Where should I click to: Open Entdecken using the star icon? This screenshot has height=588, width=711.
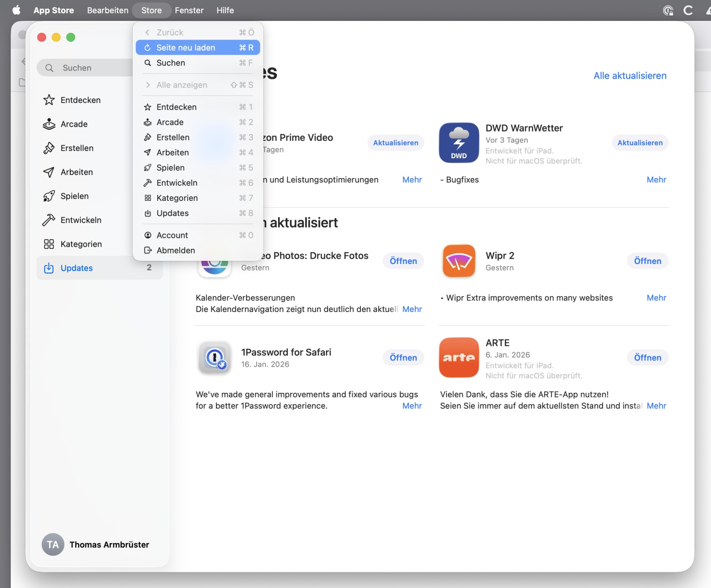pos(49,100)
